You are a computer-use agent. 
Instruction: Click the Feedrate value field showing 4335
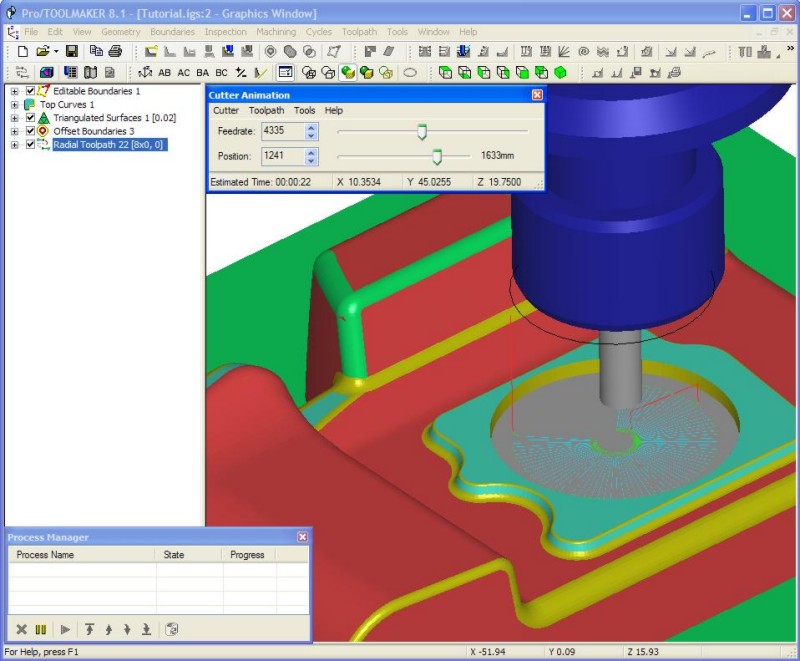(x=284, y=131)
